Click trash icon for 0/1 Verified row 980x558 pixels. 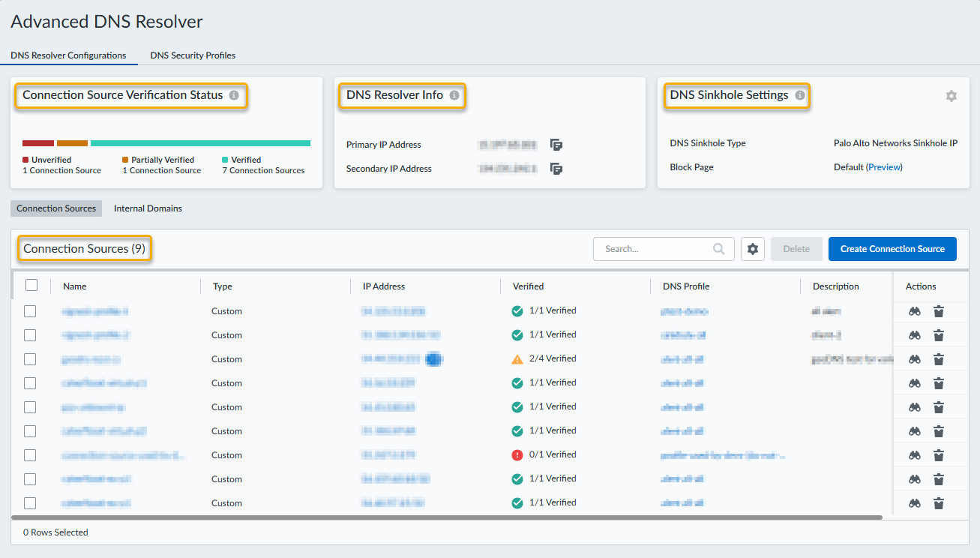(938, 455)
